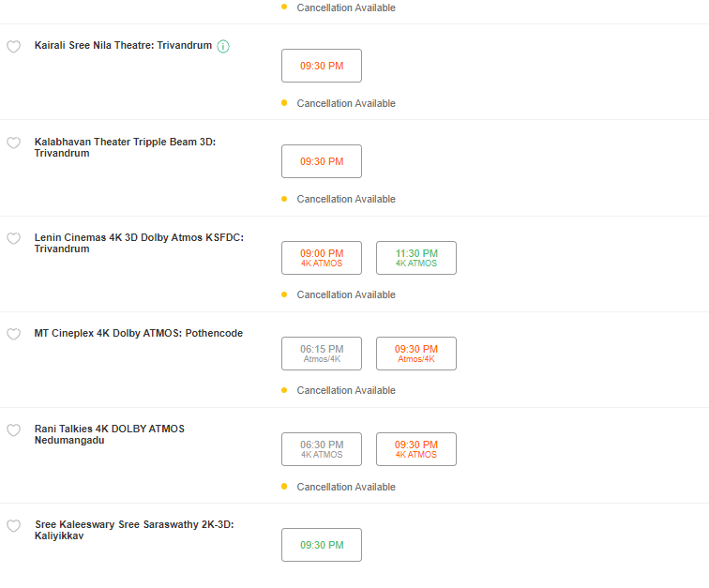Screen dimensions: 709x588
Task: Open Lenin Cinemas 4K 3D Dolby Atmos link
Action: 139,243
